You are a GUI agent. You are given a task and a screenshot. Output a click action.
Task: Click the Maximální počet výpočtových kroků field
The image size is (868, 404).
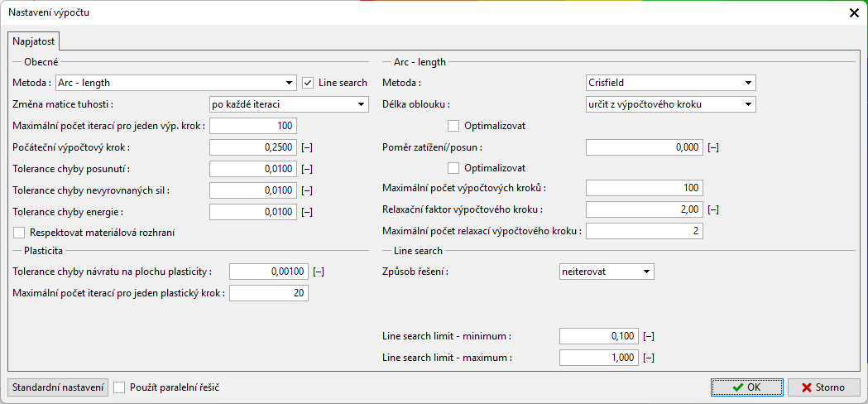(x=644, y=188)
